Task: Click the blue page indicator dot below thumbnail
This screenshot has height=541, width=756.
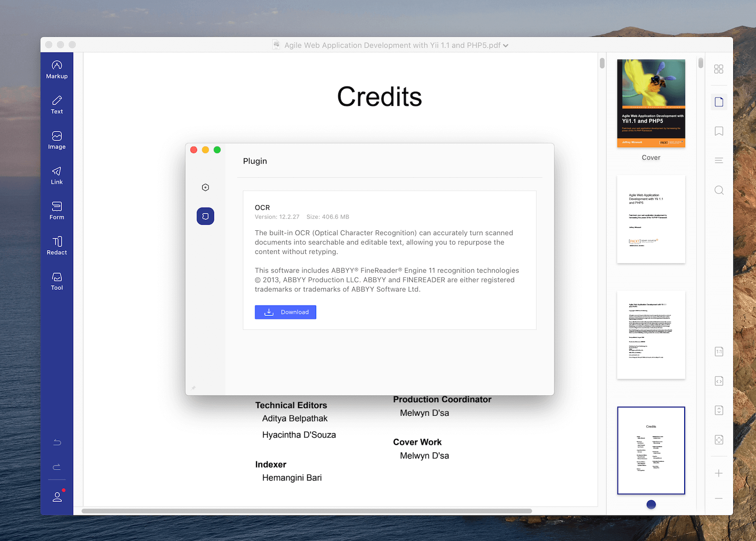Action: [651, 505]
